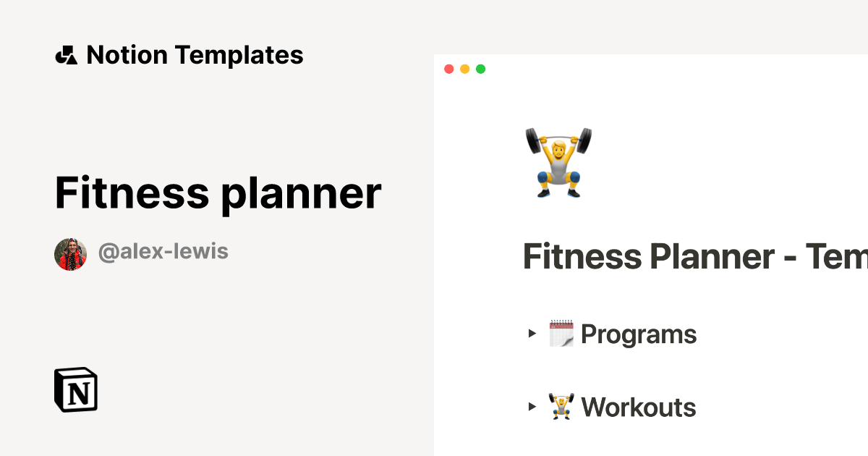Click the large weightlifter page icon
868x456 pixels.
point(558,162)
